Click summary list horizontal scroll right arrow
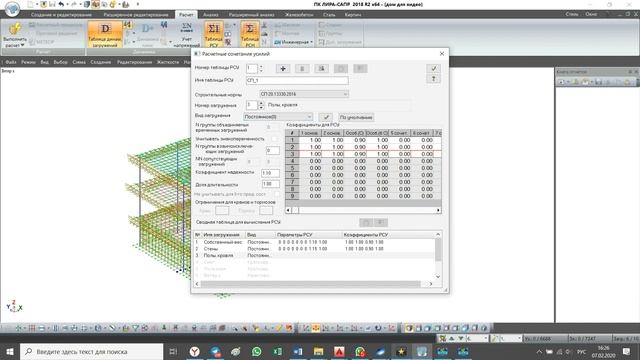This screenshot has height=360, width=640. pyautogui.click(x=431, y=284)
